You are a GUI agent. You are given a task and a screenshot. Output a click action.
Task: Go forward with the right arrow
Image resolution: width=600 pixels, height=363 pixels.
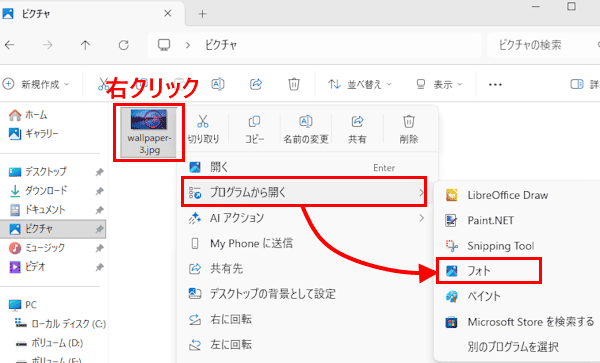(x=47, y=45)
